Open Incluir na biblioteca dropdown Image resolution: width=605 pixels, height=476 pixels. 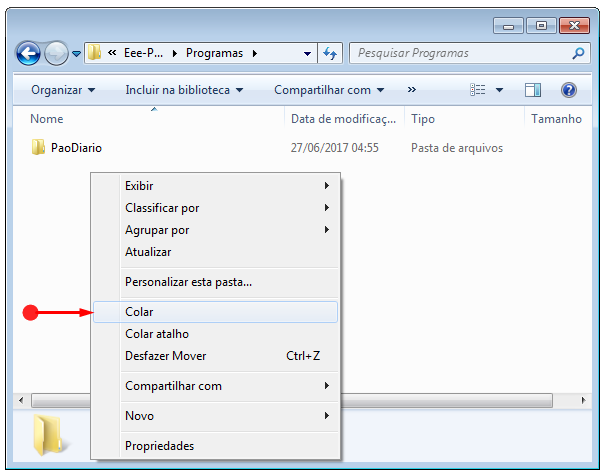click(x=184, y=90)
